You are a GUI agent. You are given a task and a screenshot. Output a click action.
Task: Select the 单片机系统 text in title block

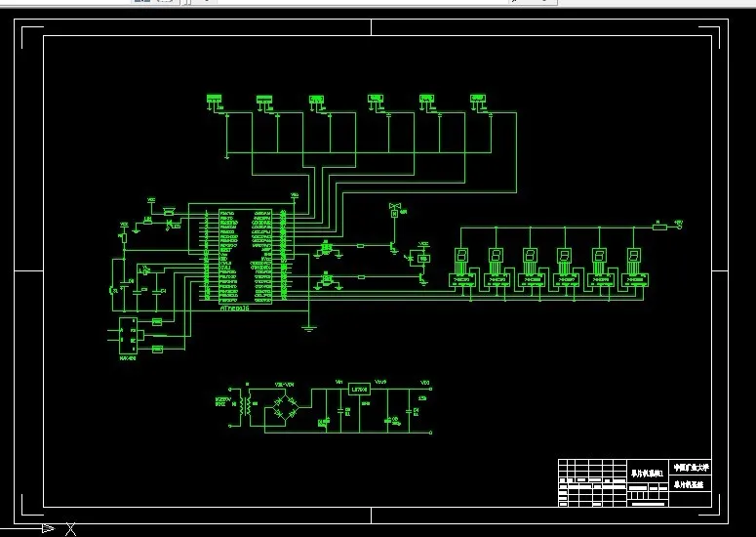pyautogui.click(x=689, y=484)
